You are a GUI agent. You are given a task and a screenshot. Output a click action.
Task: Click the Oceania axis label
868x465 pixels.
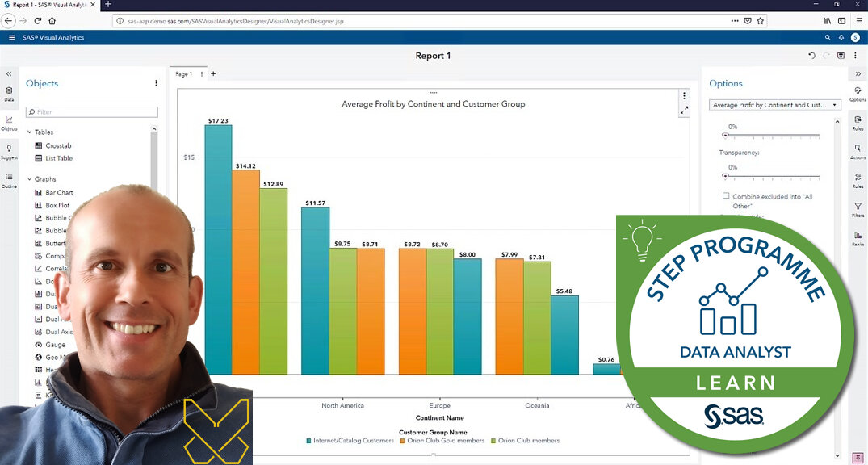point(537,406)
